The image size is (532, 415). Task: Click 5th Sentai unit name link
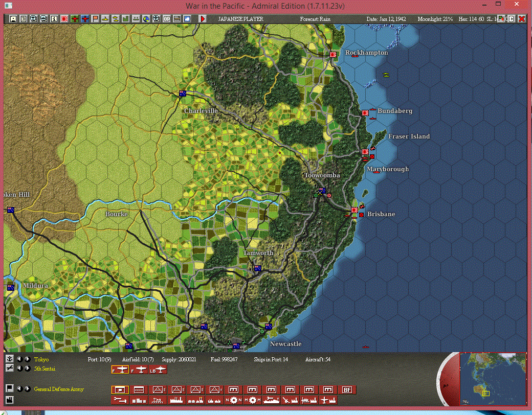[x=45, y=368]
